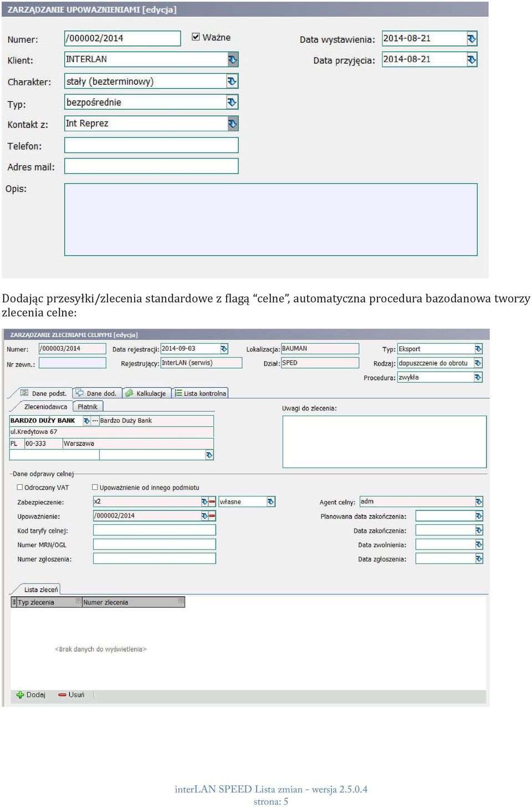532x808 pixels.
Task: Click the Rejestrujący InterLAN (serwis) field
Action: (201, 363)
